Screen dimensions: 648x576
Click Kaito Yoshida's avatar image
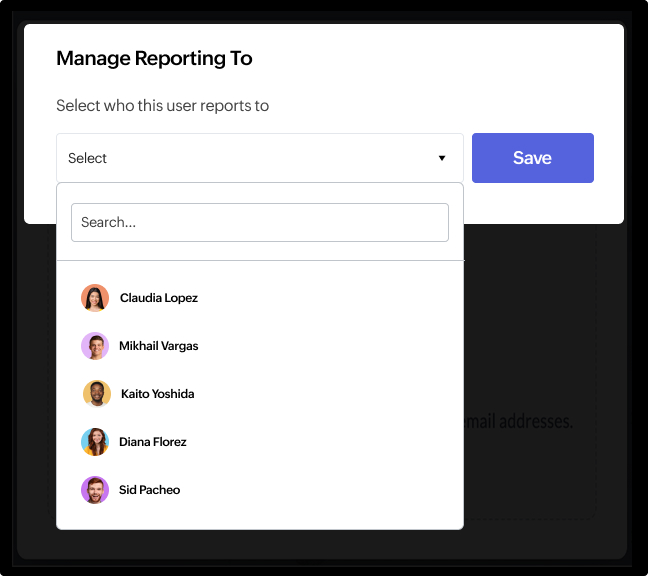97,394
